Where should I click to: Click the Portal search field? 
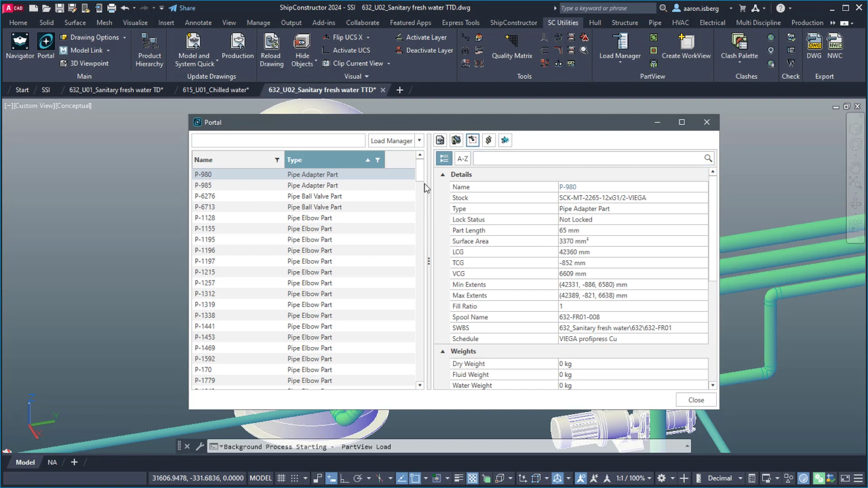[278, 140]
